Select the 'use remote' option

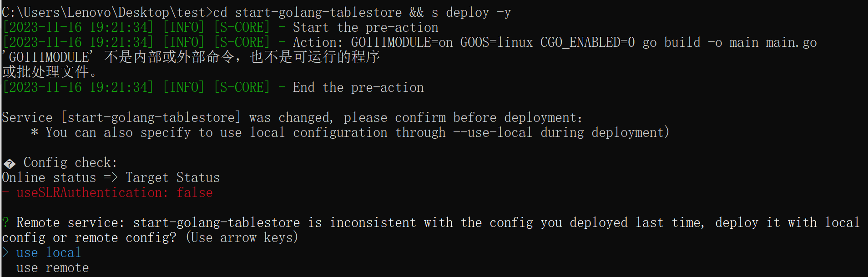[53, 268]
